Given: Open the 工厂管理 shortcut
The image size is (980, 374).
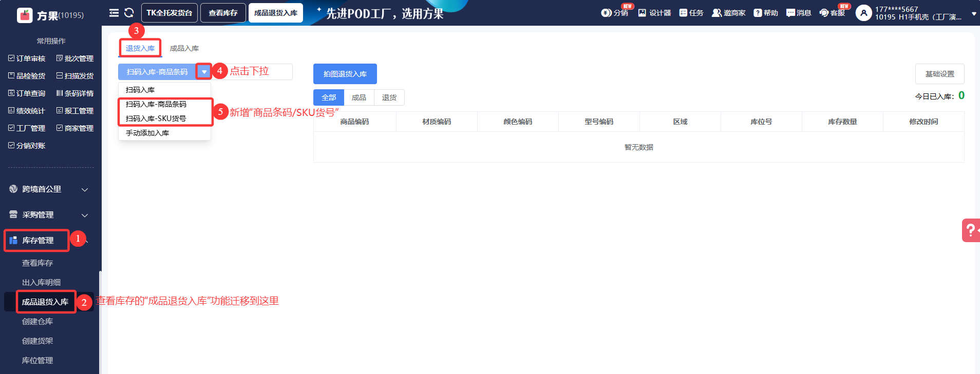Looking at the screenshot, I should (27, 128).
